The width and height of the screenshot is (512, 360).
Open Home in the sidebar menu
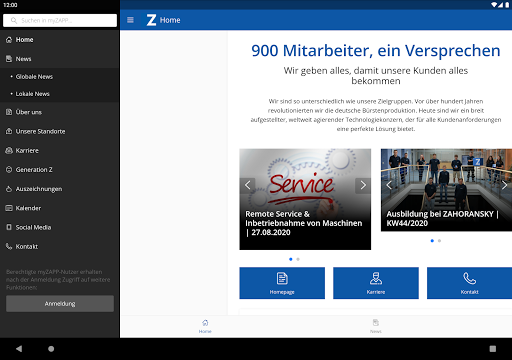pos(60,40)
